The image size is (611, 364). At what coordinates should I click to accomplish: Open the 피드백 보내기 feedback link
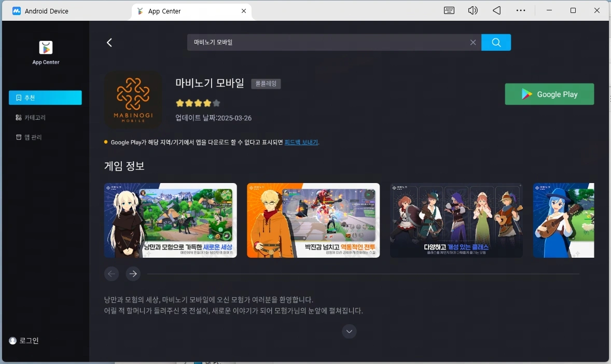pyautogui.click(x=301, y=142)
